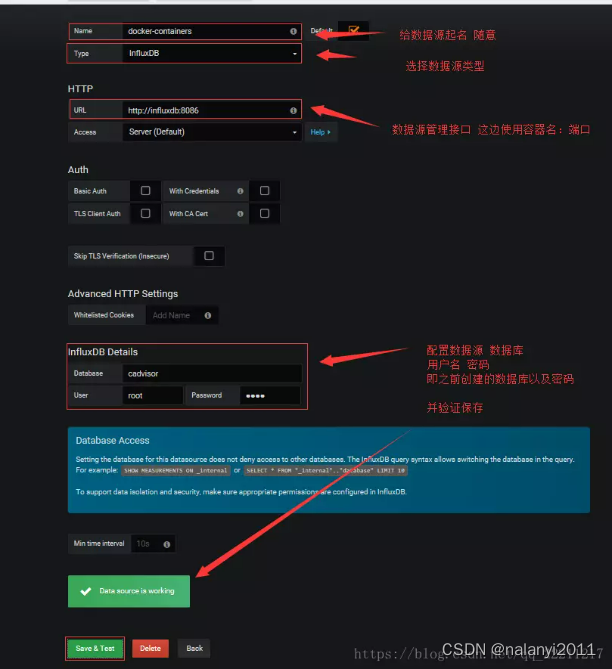This screenshot has height=669, width=612.
Task: Click the With CA Cert info icon
Action: point(240,214)
